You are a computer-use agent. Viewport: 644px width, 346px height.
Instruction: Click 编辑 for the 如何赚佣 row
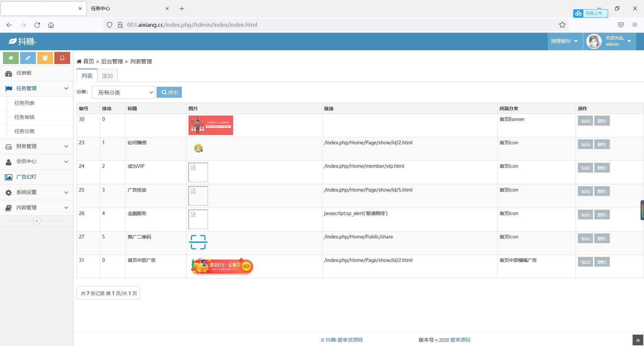point(585,144)
